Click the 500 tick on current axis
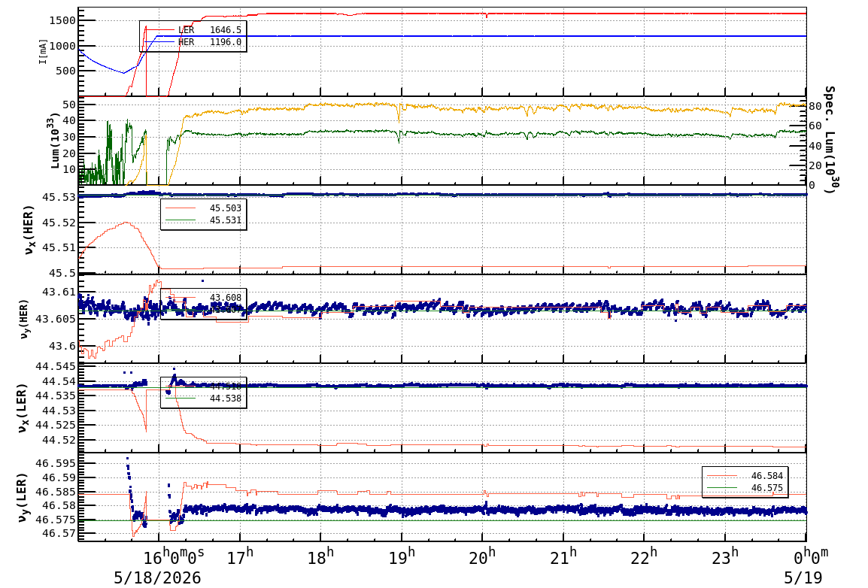The height and width of the screenshot is (588, 868). pyautogui.click(x=65, y=71)
